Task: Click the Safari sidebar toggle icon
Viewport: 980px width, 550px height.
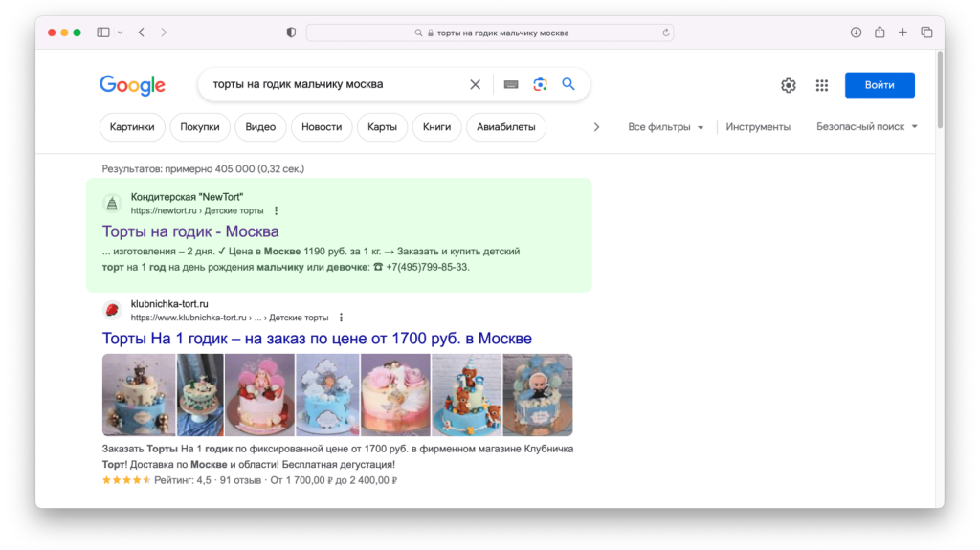Action: pos(103,33)
